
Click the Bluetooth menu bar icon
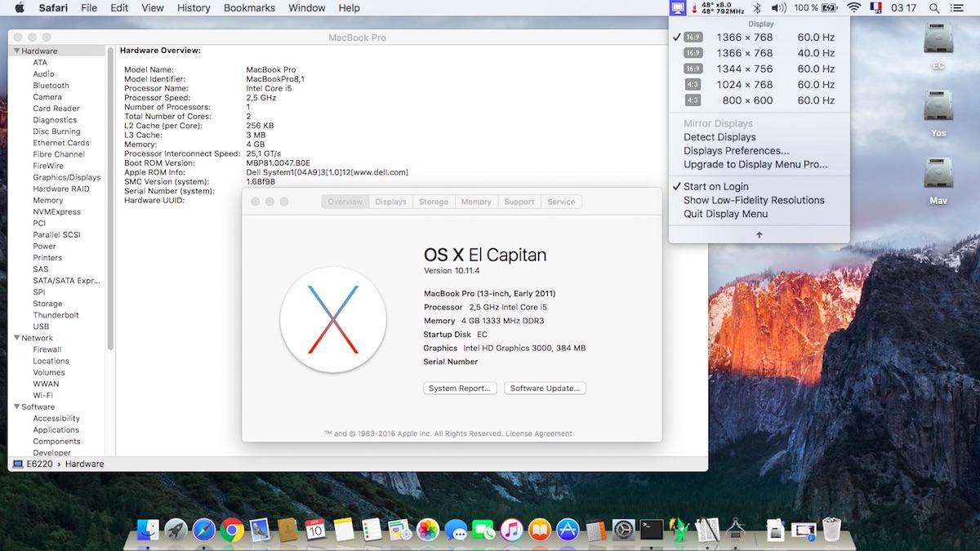tap(756, 8)
